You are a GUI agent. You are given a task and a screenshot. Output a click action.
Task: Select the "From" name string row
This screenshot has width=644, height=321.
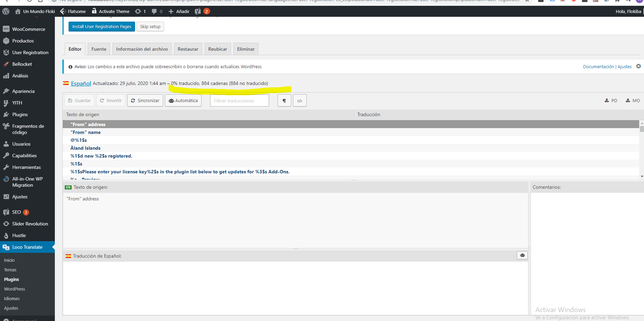coord(351,132)
